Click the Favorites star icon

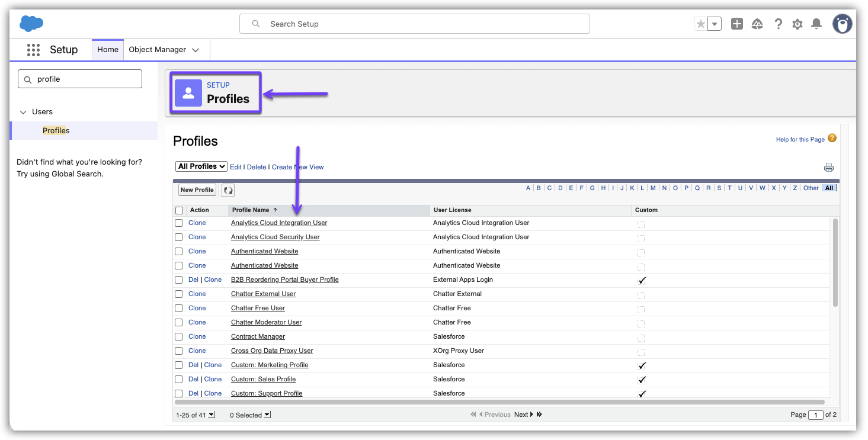[x=701, y=24]
